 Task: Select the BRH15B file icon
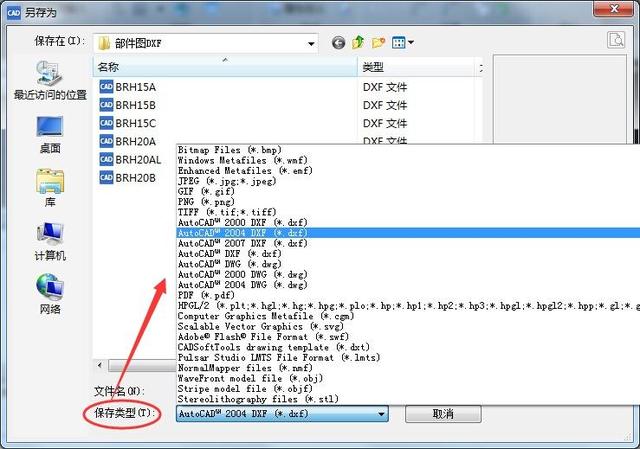(x=106, y=105)
